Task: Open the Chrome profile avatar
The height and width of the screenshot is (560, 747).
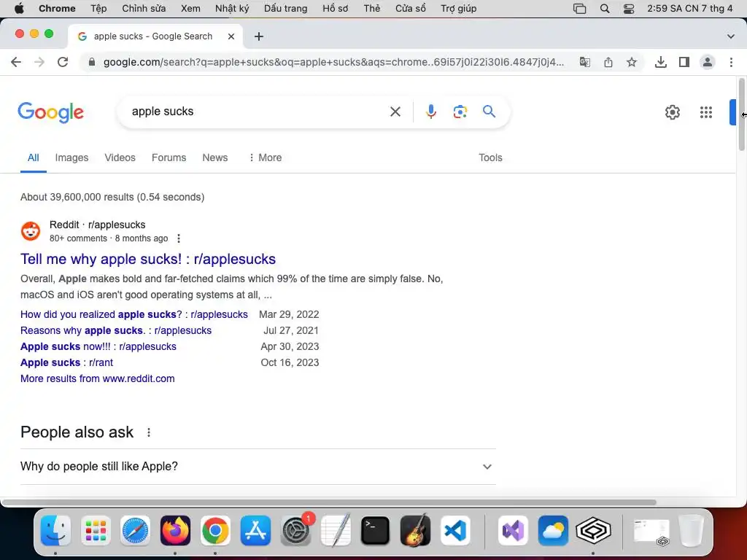Action: pyautogui.click(x=708, y=62)
